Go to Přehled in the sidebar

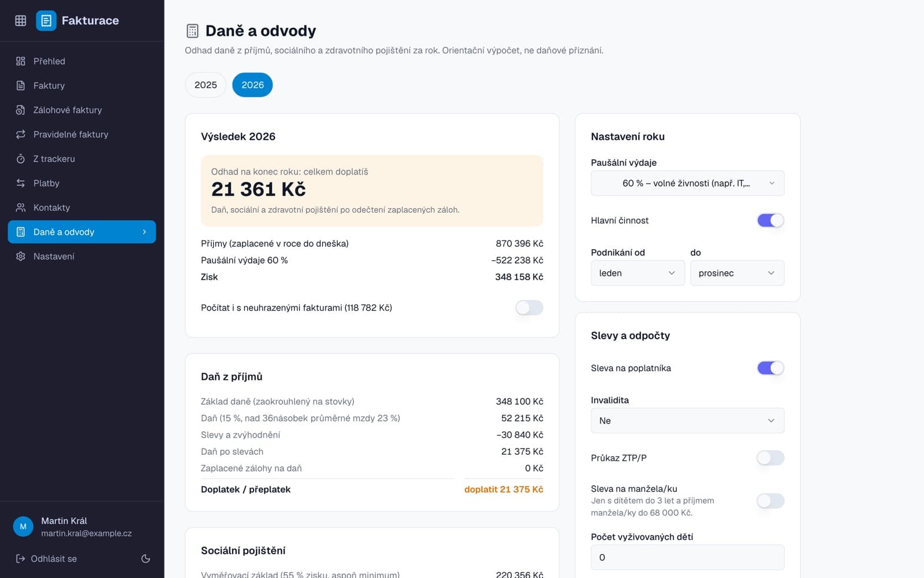pyautogui.click(x=82, y=61)
